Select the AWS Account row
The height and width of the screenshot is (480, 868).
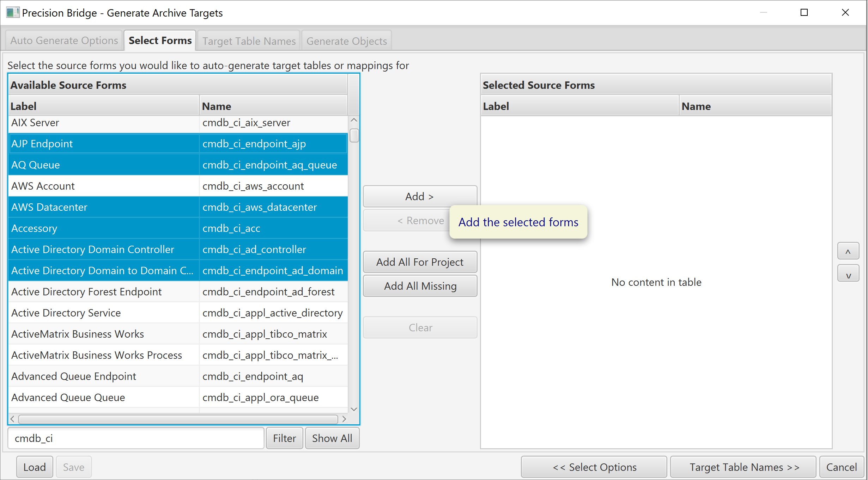tap(178, 186)
